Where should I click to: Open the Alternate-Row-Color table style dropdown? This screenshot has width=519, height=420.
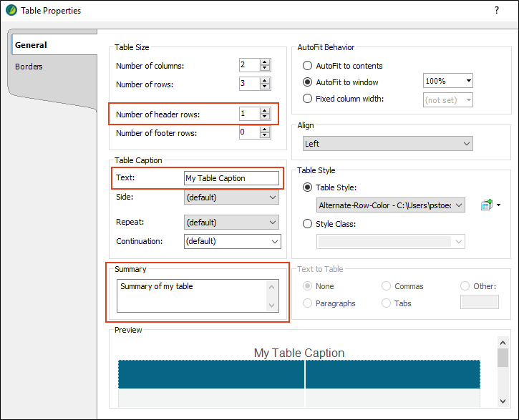pos(390,205)
